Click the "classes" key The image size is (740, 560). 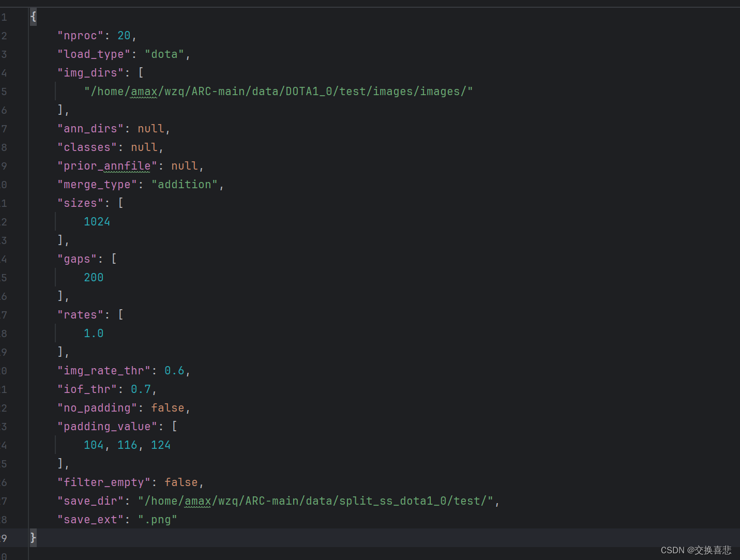(x=87, y=147)
